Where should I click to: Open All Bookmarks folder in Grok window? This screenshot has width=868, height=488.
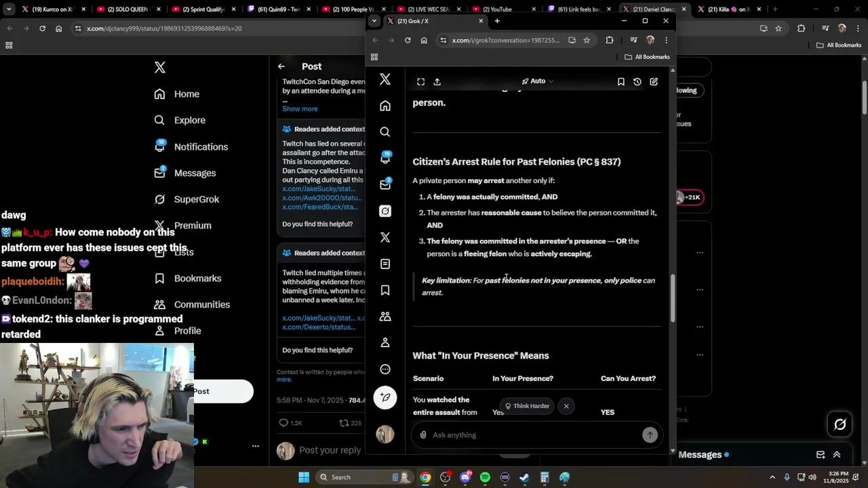click(647, 57)
